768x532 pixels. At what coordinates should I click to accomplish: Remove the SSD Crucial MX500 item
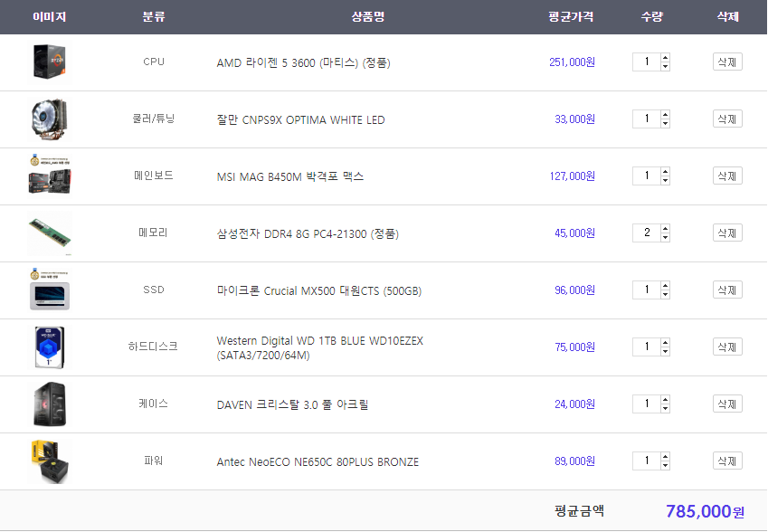(727, 290)
